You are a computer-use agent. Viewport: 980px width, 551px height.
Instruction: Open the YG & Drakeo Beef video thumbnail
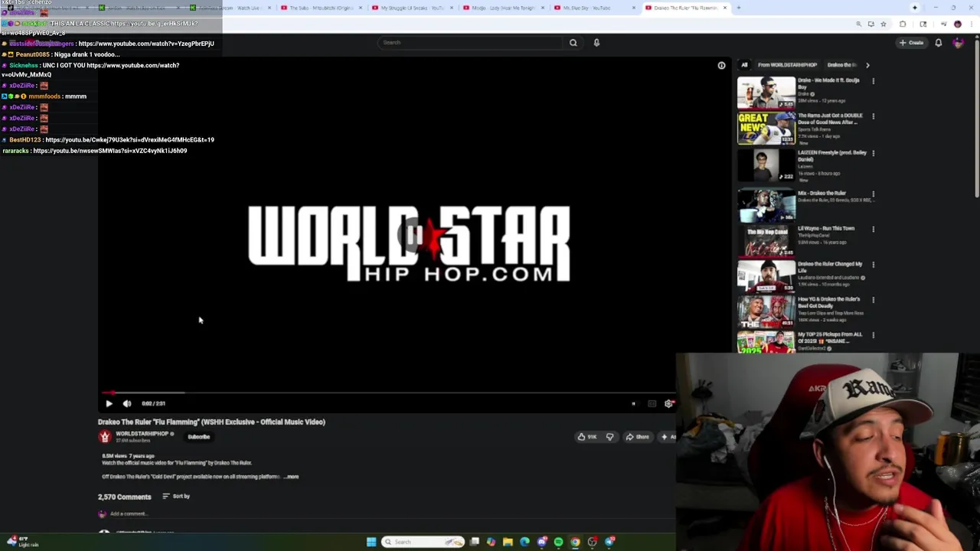click(x=766, y=311)
